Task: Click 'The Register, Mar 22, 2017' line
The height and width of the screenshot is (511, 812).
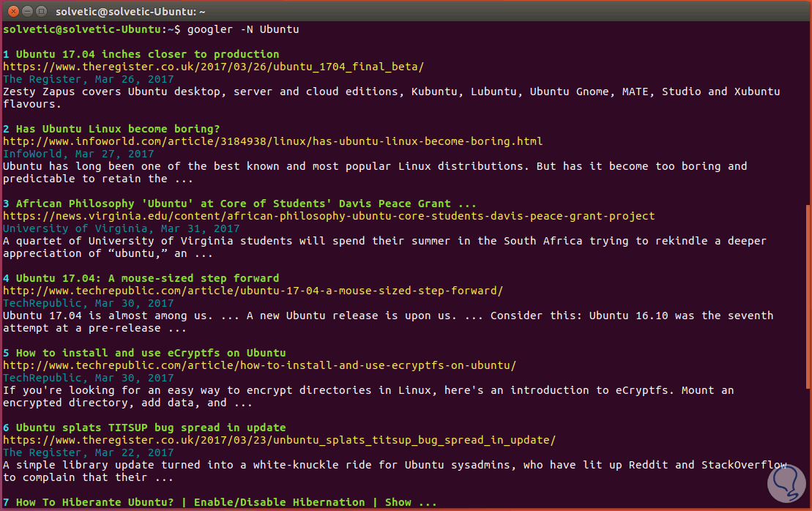Action: (x=88, y=452)
